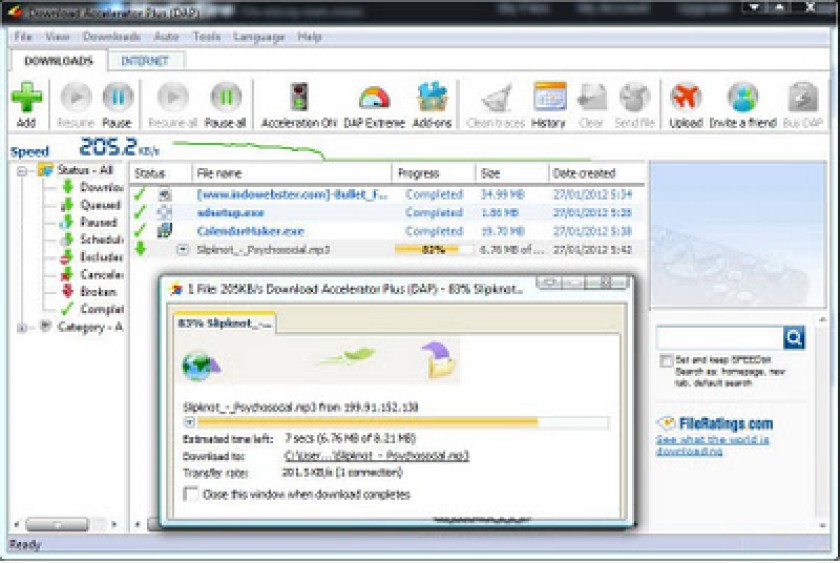Toggle Set and keep SPEEDbit Search checkbox

pos(666,361)
